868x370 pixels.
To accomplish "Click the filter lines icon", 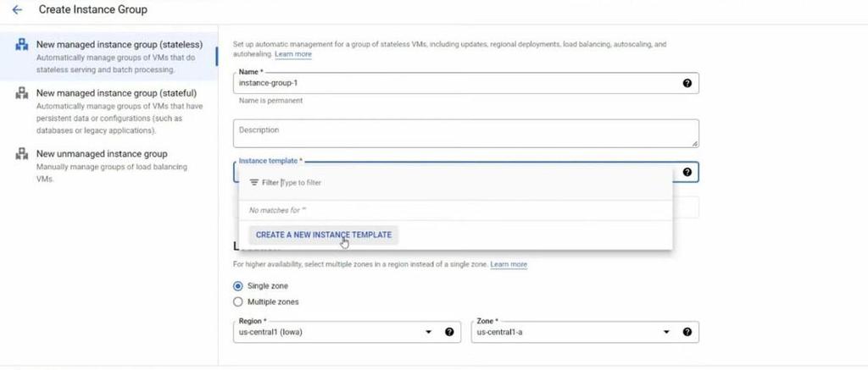I will [254, 182].
